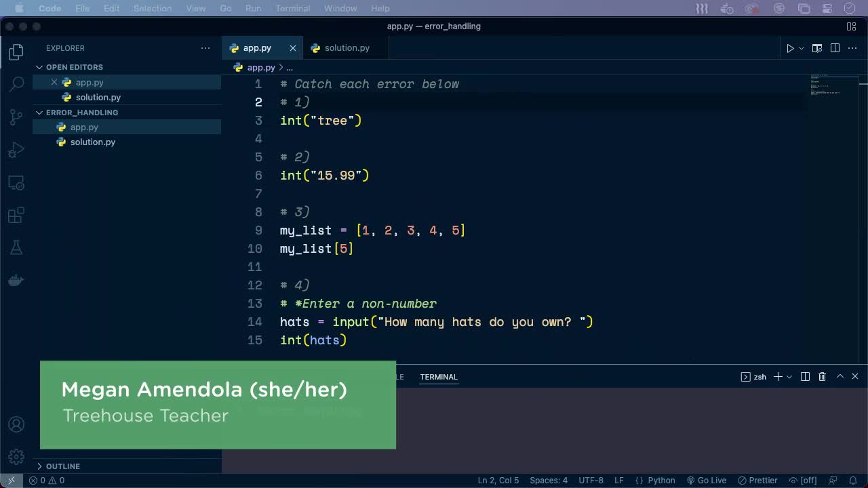The height and width of the screenshot is (488, 868).
Task: Open the Run and Debug icon
Action: (x=16, y=150)
